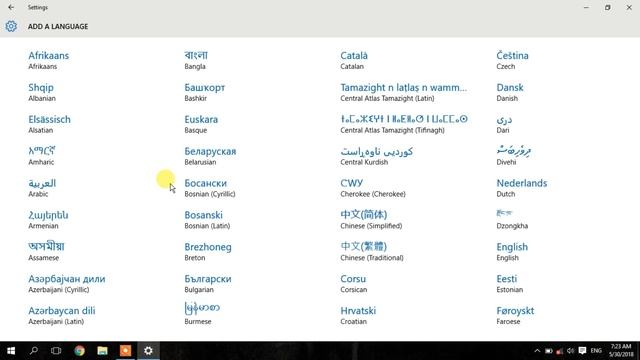Select Føroyskt (Faroese)
Image resolution: width=640 pixels, height=360 pixels.
pyautogui.click(x=515, y=315)
